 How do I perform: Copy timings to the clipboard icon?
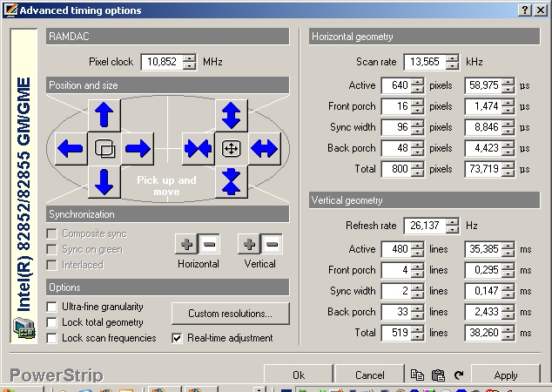(418, 375)
